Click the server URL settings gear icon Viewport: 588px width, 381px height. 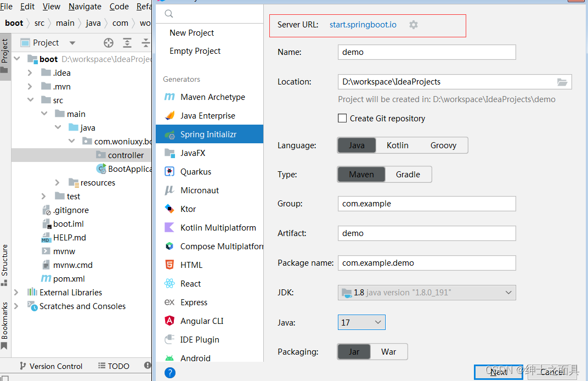413,25
